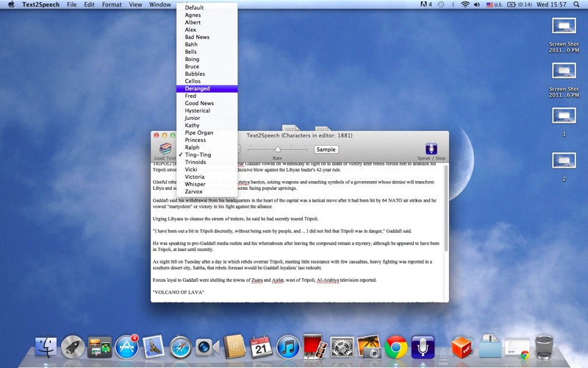Click the Spotlight magnifying glass
The height and width of the screenshot is (368, 588).
tap(576, 4)
